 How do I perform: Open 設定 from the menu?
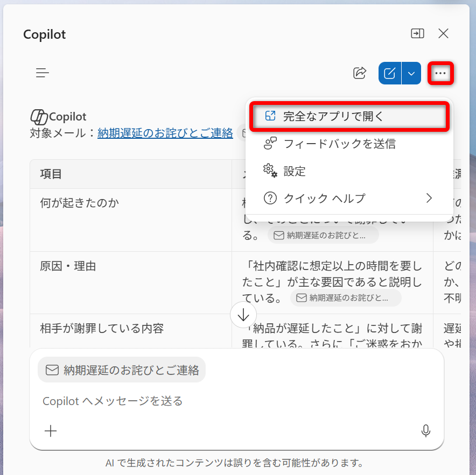[x=349, y=171]
